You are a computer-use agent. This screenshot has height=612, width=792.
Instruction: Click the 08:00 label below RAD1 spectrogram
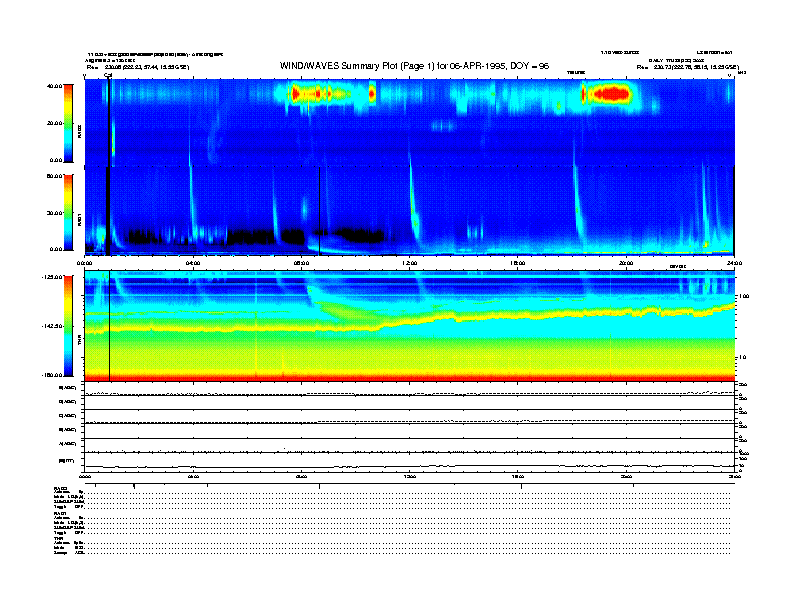coord(301,263)
